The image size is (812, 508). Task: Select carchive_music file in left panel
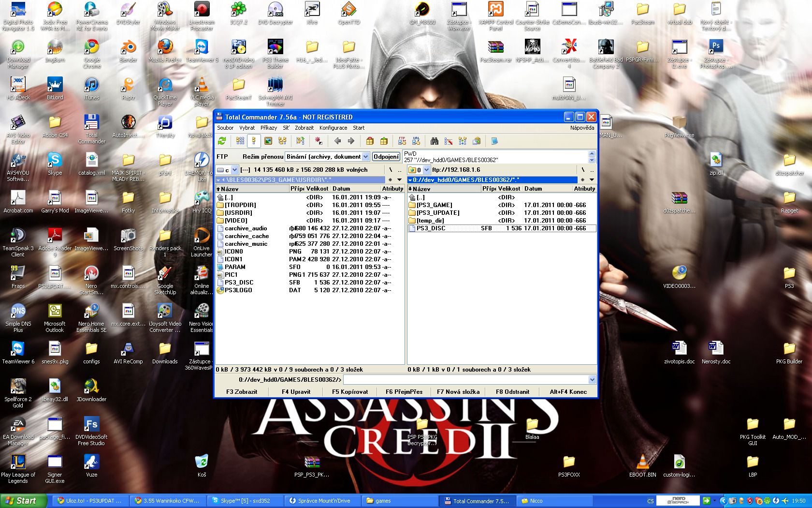(309, 244)
